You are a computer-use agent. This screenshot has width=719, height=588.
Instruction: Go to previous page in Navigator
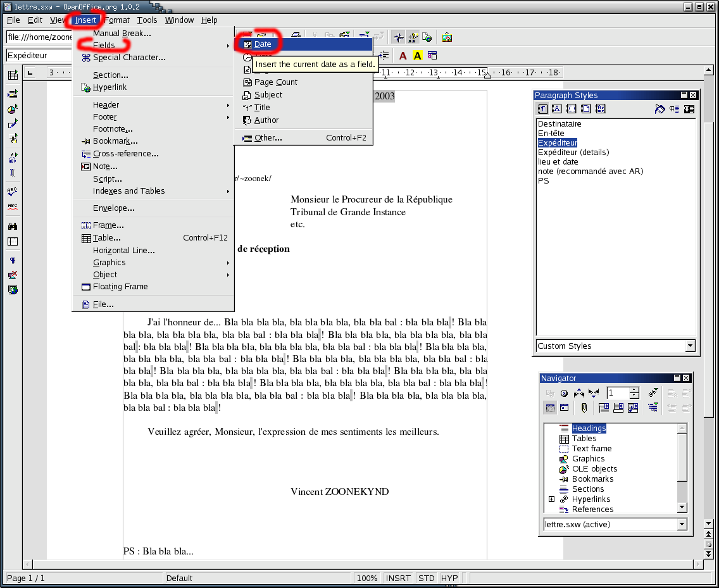point(578,393)
